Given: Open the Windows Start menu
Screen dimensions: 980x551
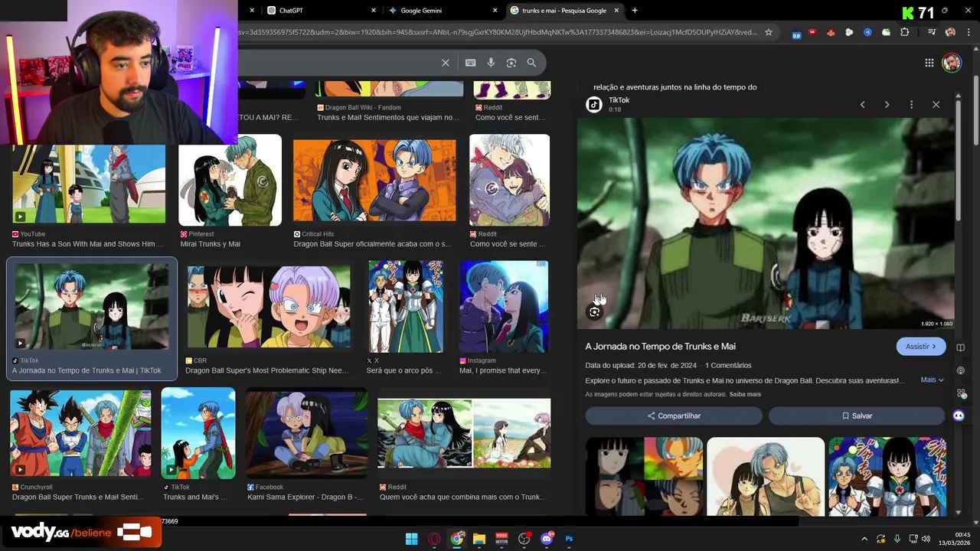Looking at the screenshot, I should [411, 539].
